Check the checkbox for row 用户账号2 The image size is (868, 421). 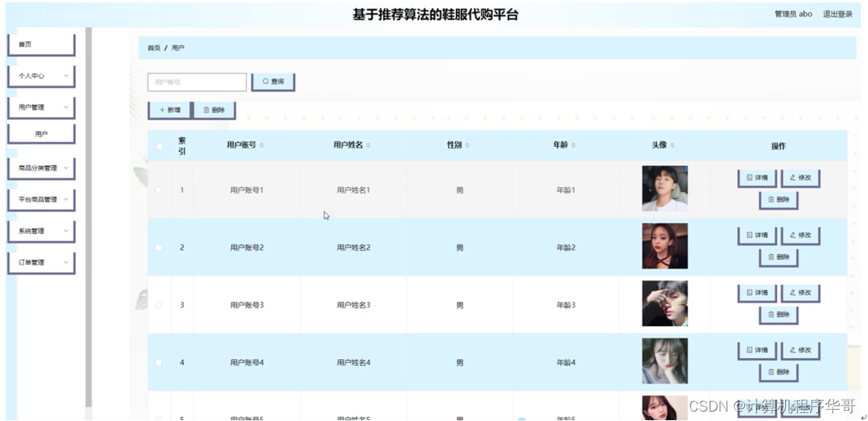pos(159,247)
